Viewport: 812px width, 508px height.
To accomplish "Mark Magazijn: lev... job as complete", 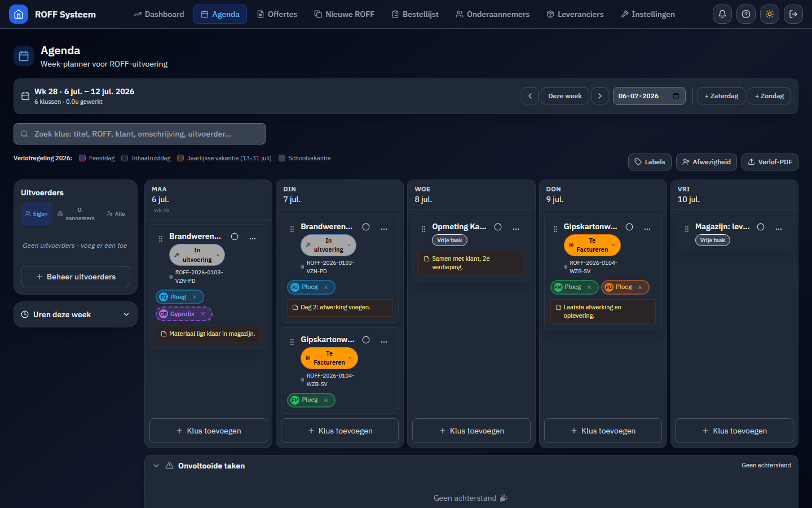I will click(761, 227).
